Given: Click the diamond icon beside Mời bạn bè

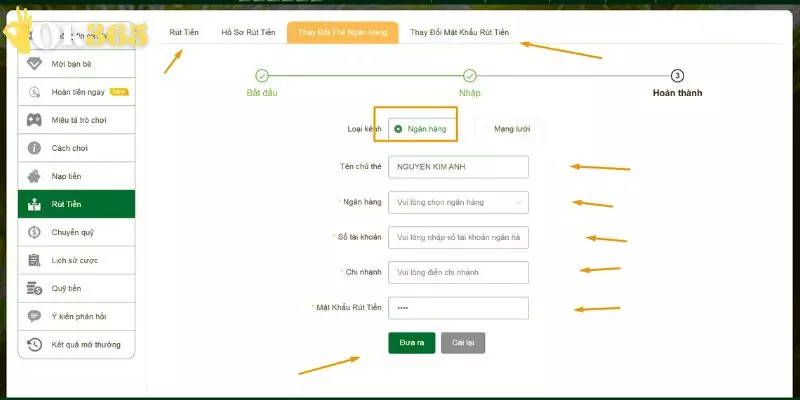Looking at the screenshot, I should [x=34, y=64].
